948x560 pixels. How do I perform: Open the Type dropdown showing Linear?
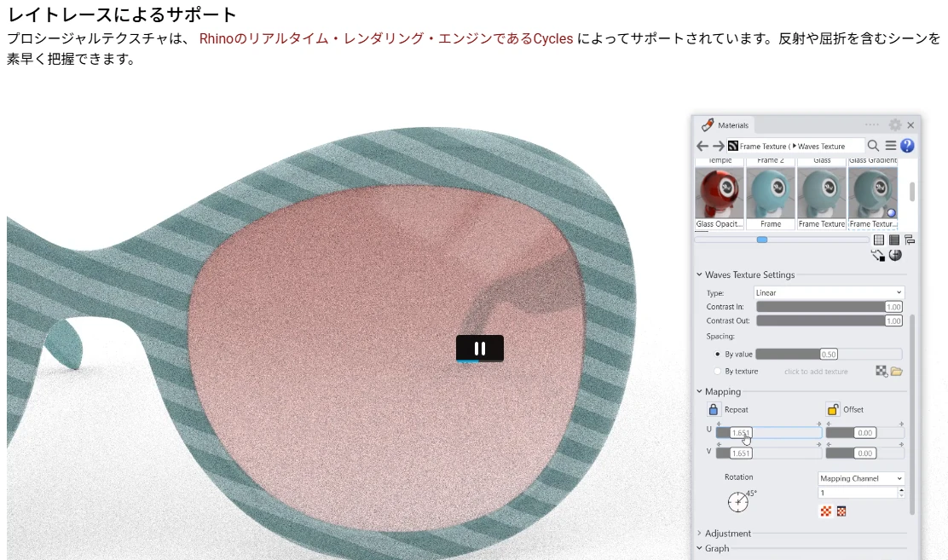(x=829, y=292)
